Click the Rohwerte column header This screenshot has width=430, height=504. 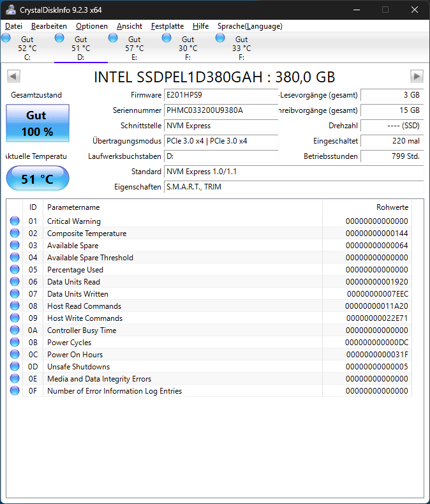tap(367, 207)
